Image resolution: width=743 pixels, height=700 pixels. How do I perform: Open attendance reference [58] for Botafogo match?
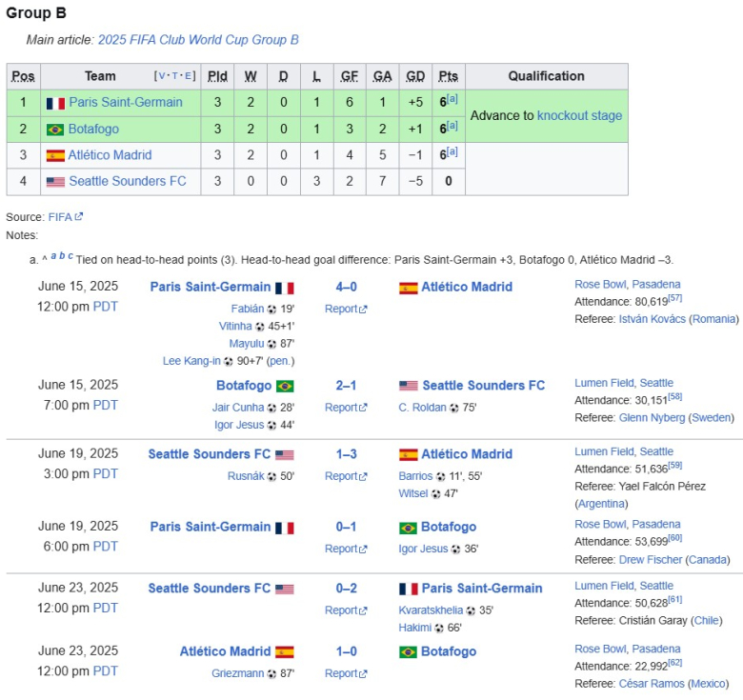point(674,397)
